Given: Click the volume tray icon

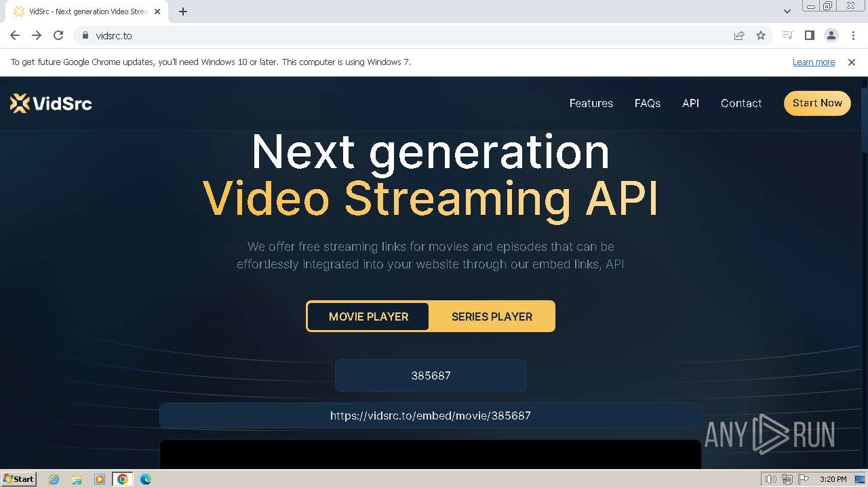Looking at the screenshot, I should coord(770,479).
